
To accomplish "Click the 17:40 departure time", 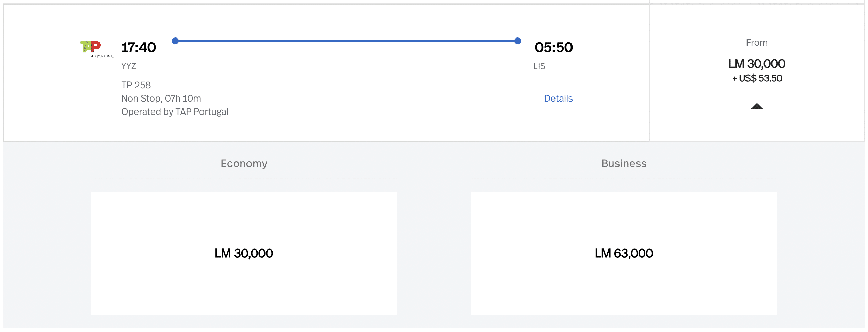I will point(139,48).
